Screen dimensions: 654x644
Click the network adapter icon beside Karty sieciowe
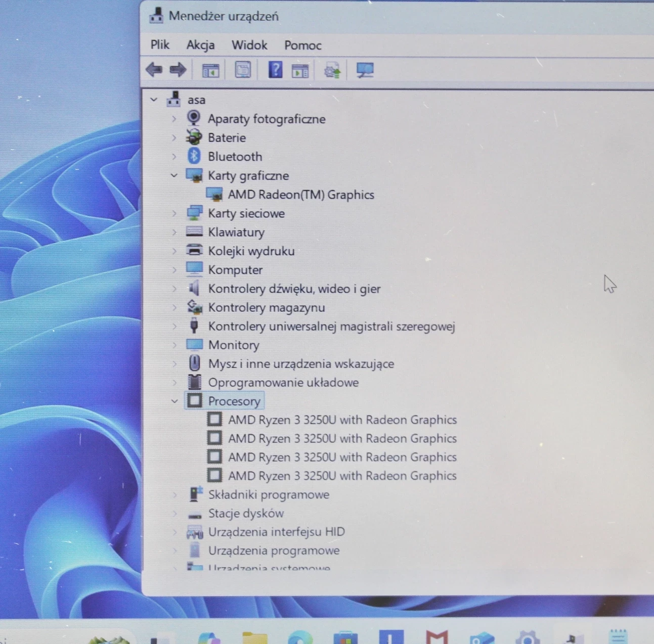194,213
